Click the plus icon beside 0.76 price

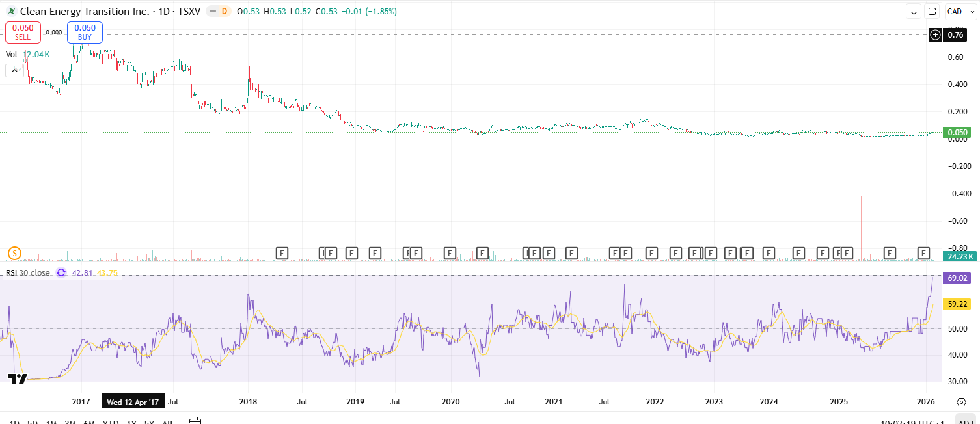tap(935, 35)
